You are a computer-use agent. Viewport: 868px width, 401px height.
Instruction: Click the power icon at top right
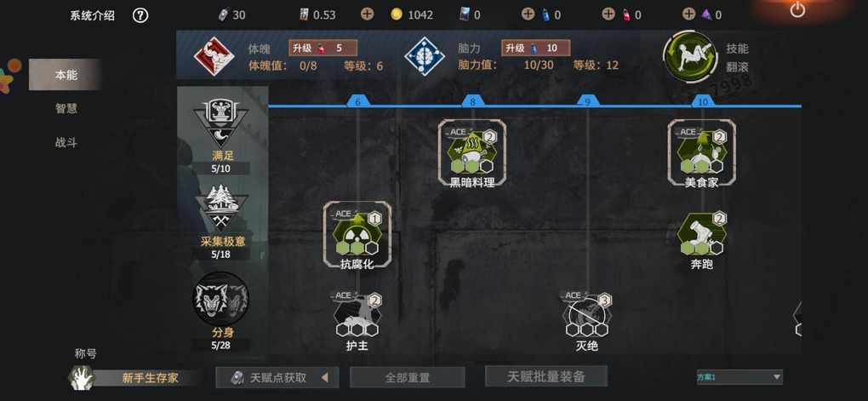tap(797, 9)
